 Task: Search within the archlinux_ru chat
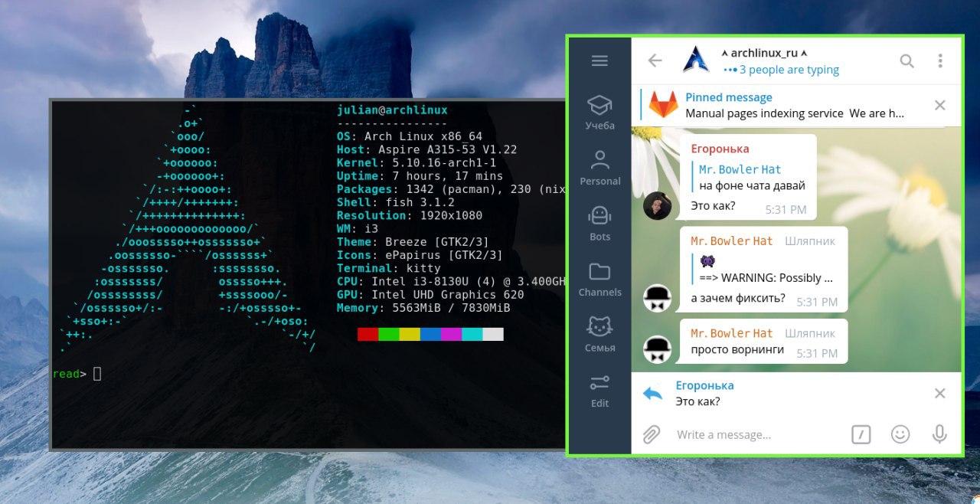point(906,61)
